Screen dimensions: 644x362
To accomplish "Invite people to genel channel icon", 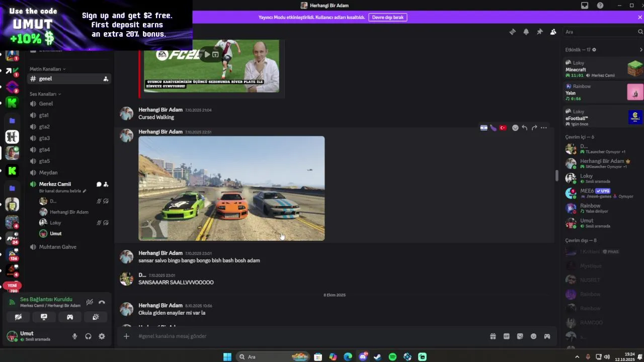I will 106,79.
